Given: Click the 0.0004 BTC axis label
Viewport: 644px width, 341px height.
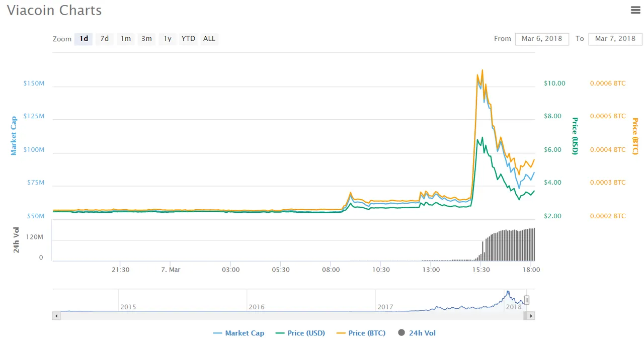Looking at the screenshot, I should (608, 150).
